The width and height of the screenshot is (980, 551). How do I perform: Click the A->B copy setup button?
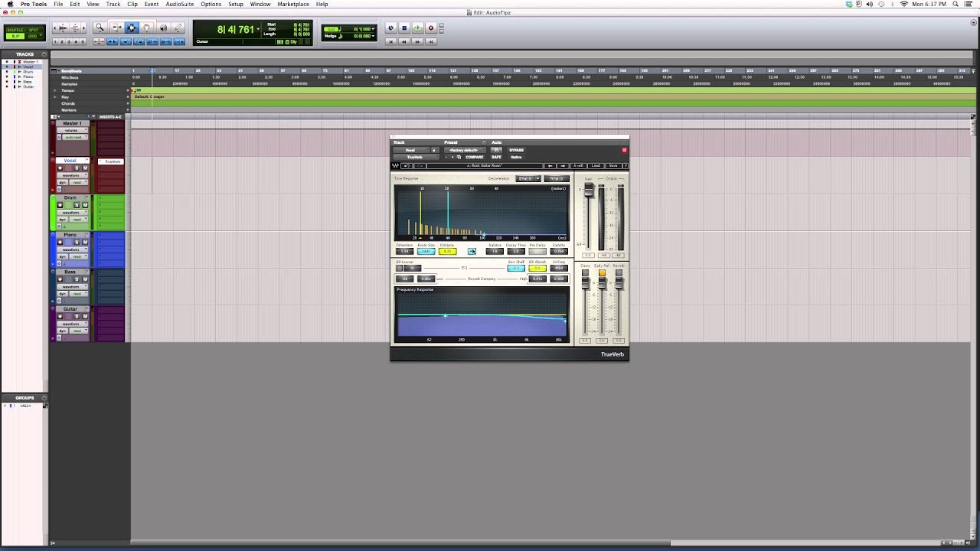coord(578,165)
